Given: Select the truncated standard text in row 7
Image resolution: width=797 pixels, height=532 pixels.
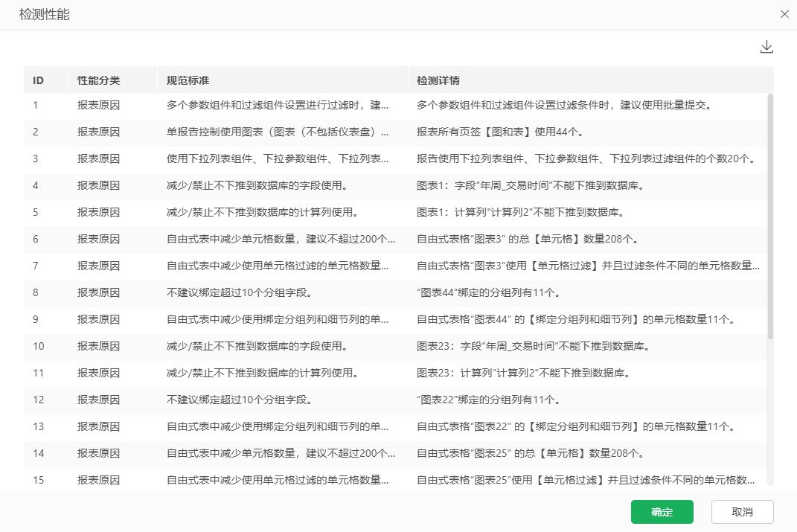Looking at the screenshot, I should point(278,266).
